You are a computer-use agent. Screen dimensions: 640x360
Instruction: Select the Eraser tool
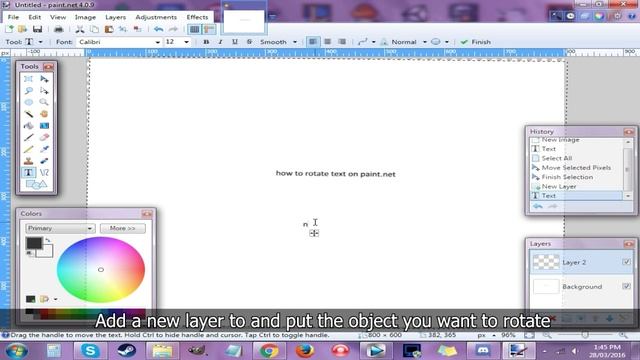click(44, 138)
